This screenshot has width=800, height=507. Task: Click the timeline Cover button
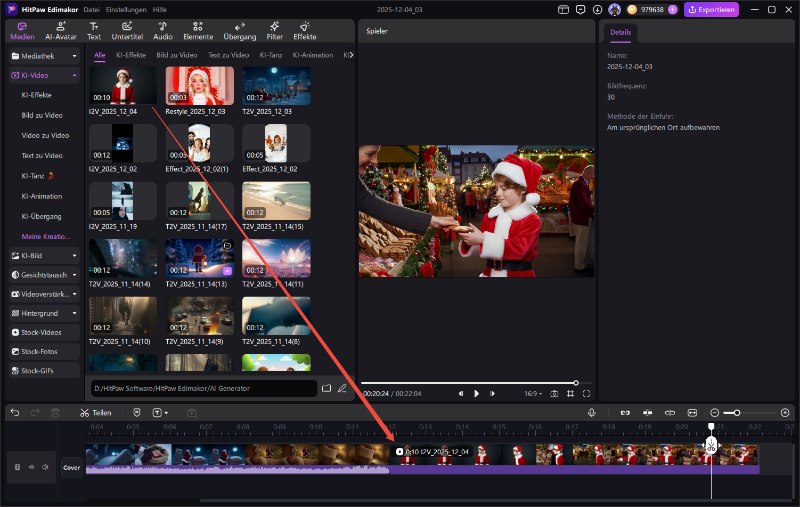tap(71, 468)
